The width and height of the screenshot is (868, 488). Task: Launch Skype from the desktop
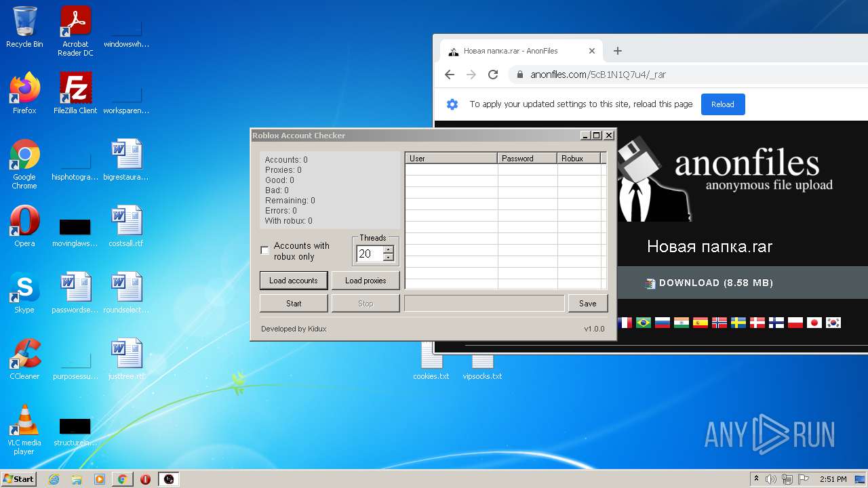24,293
